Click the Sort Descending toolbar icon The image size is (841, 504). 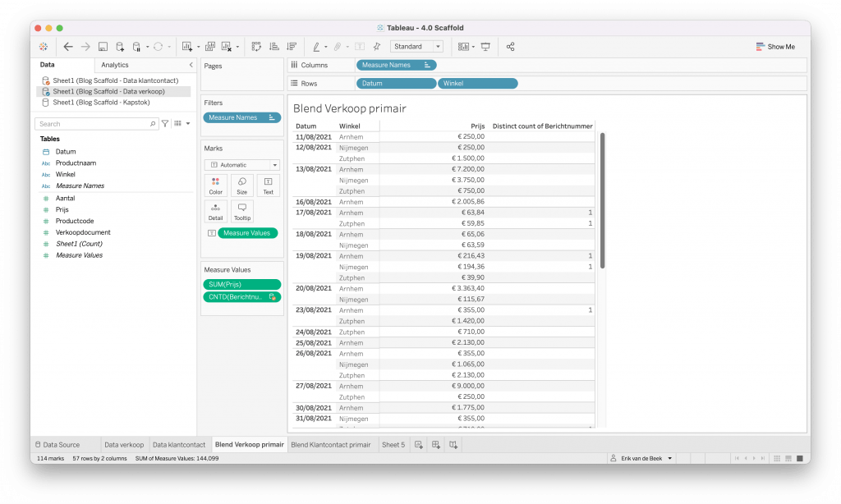[x=291, y=47]
